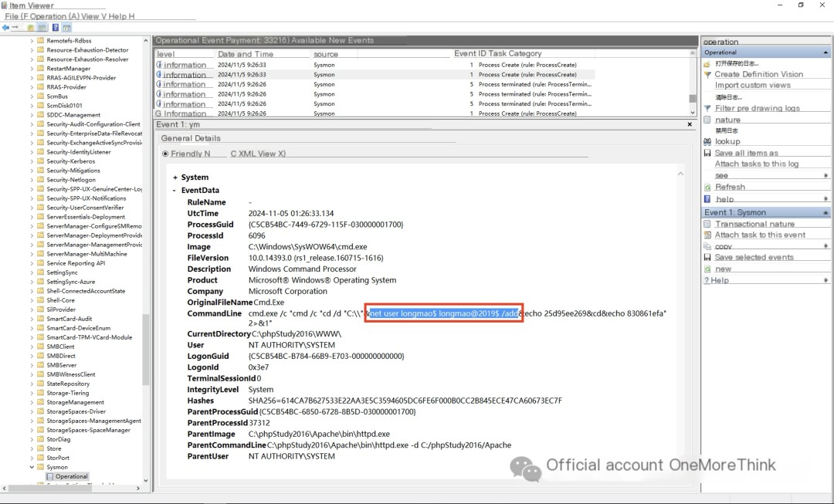Click the Filter pre drawing logs funnel icon
Screen dimensions: 834x504
point(707,109)
